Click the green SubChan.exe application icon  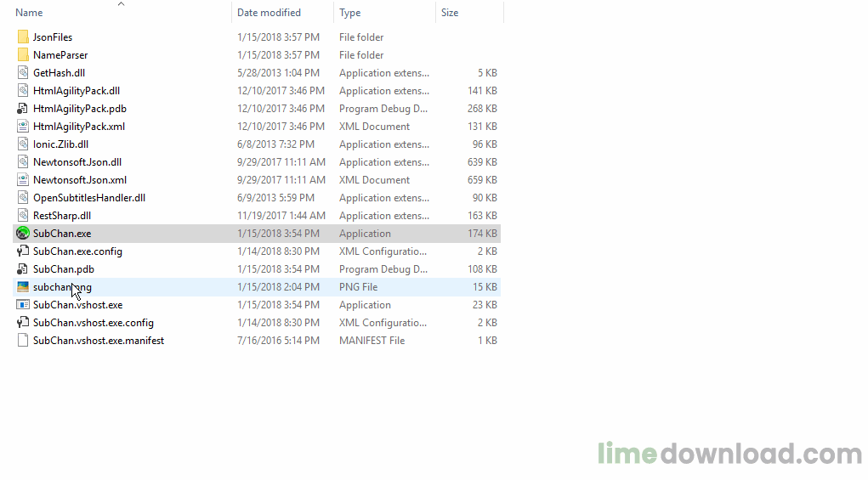pyautogui.click(x=23, y=234)
